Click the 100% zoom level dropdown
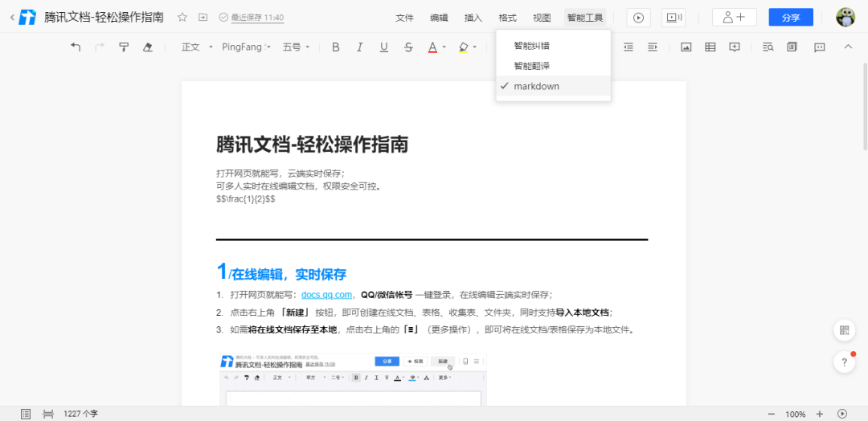Image resolution: width=868 pixels, height=421 pixels. pyautogui.click(x=796, y=414)
